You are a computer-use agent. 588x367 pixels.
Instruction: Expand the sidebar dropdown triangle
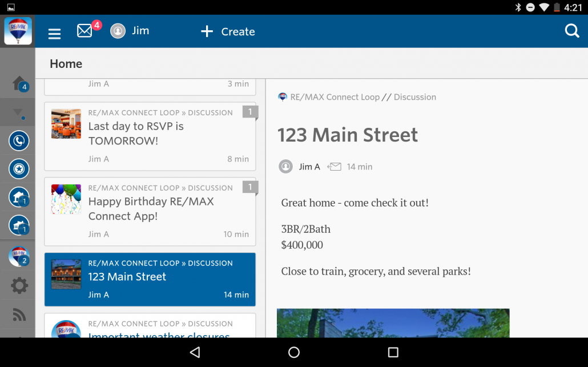(x=18, y=113)
